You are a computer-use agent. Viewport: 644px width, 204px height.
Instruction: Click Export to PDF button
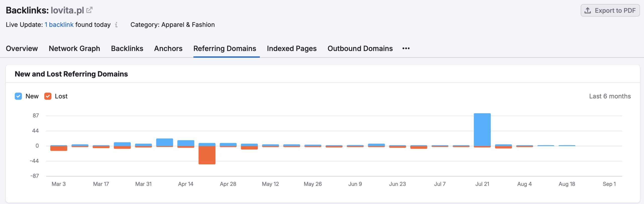[610, 10]
